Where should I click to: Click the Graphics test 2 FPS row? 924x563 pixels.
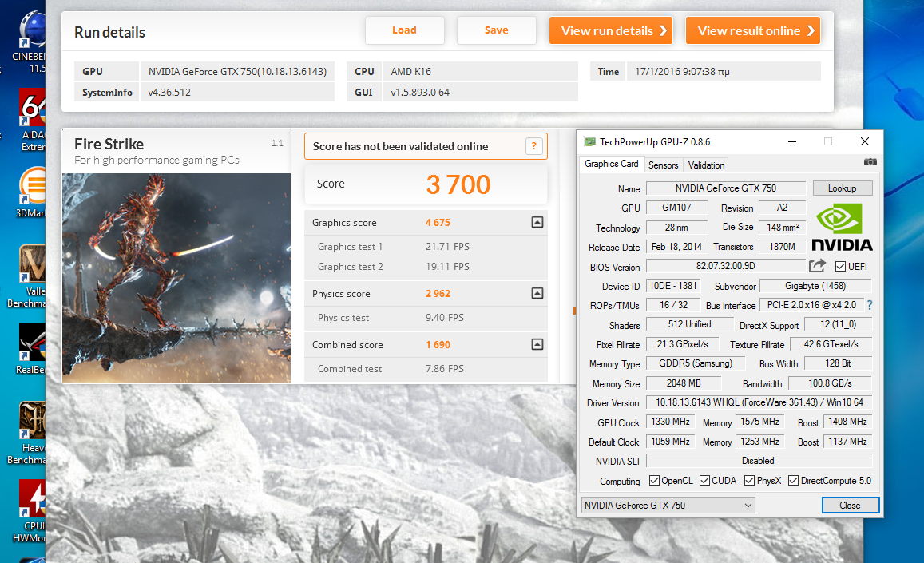coord(426,267)
